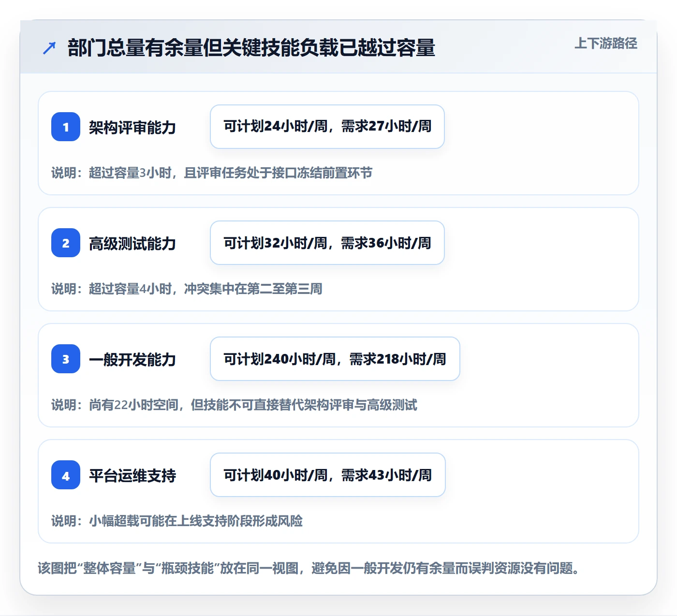This screenshot has width=677, height=616.
Task: Click the 一般开发能力 heading
Action: click(132, 360)
